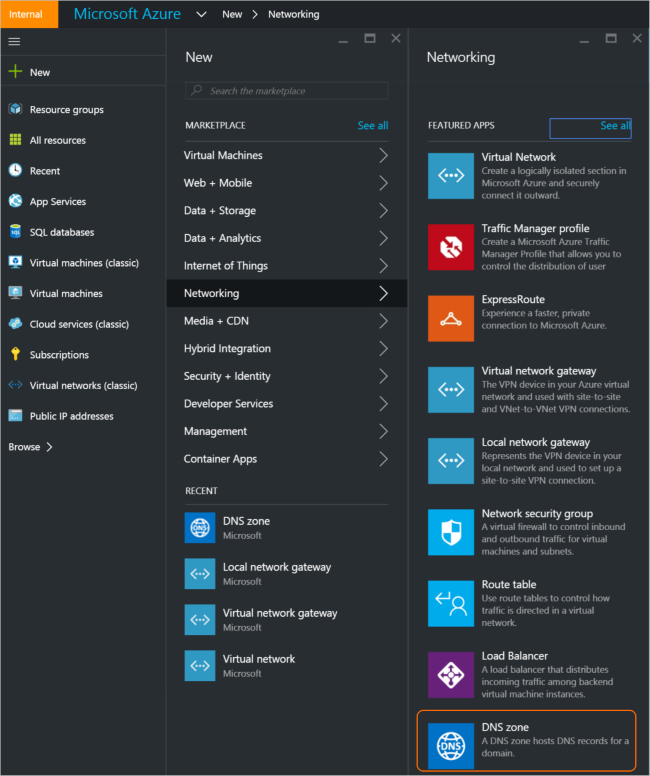Click the Route table icon

coord(451,603)
